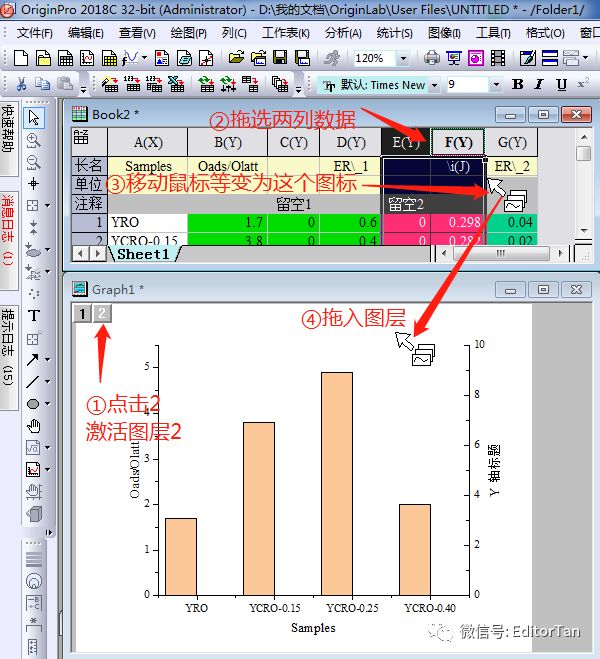This screenshot has width=600, height=659.
Task: Click the new function plot icon
Action: tap(130, 58)
